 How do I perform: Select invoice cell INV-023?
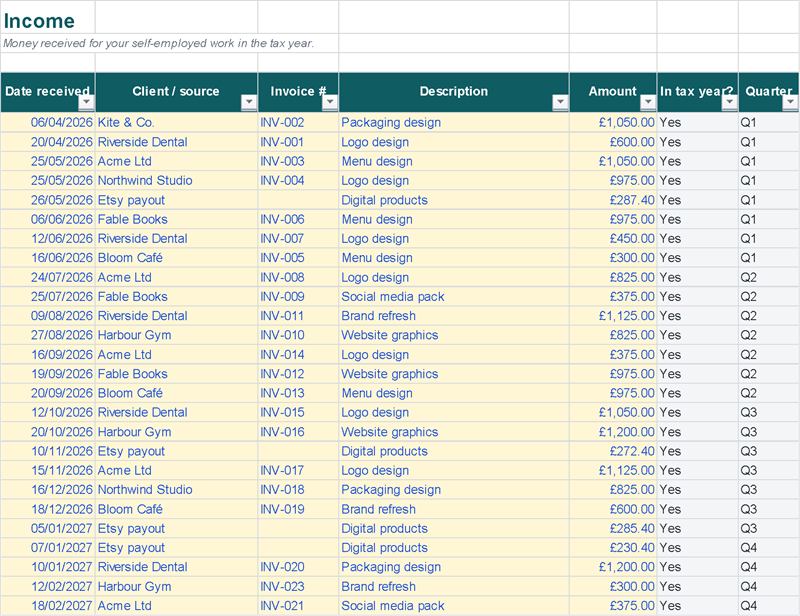(x=298, y=586)
